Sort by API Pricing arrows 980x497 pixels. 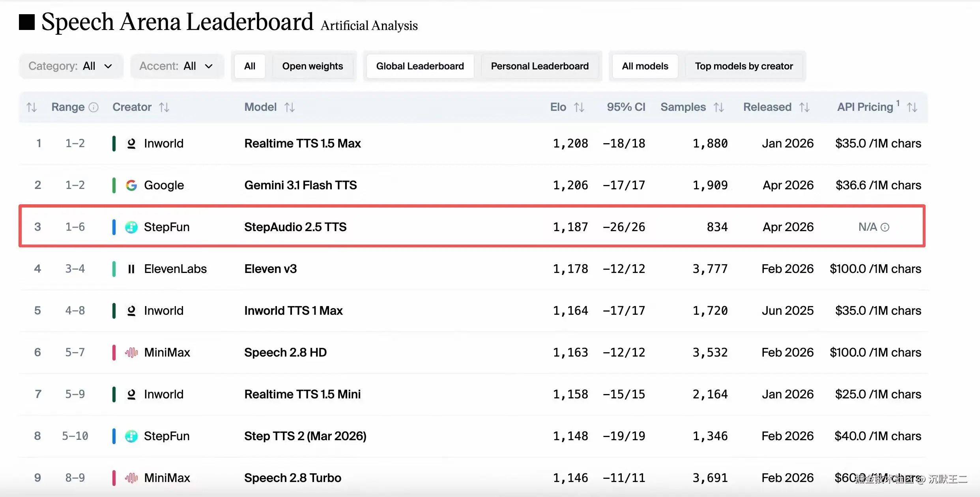(912, 107)
